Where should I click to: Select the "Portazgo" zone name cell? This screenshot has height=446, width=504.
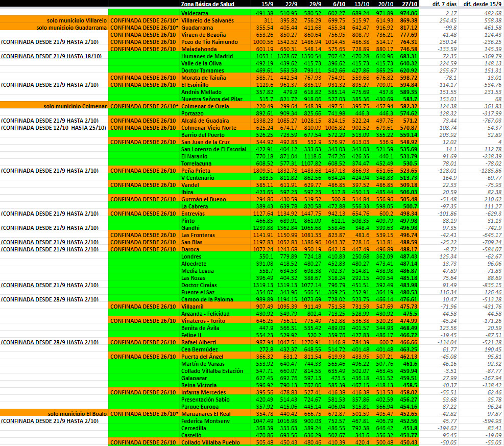pos(192,113)
